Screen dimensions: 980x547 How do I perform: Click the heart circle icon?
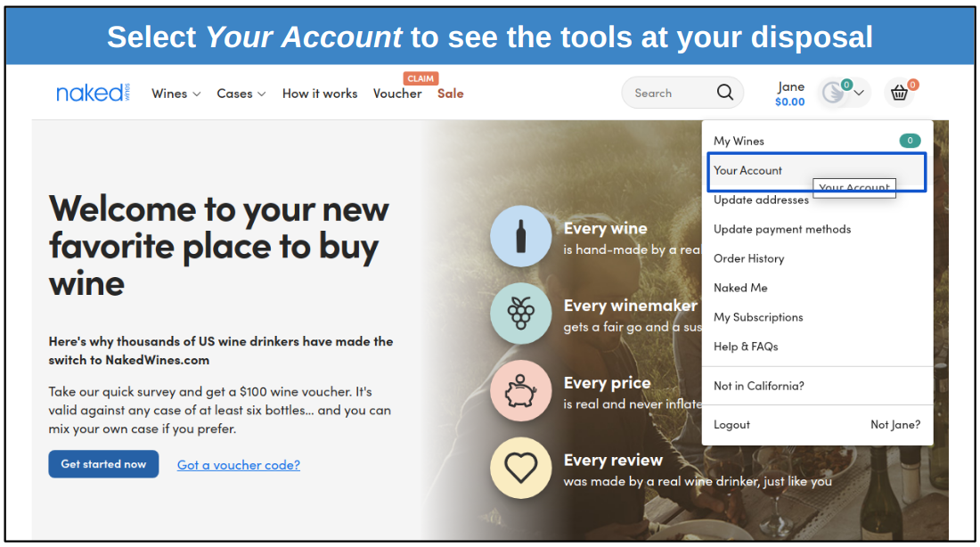520,468
